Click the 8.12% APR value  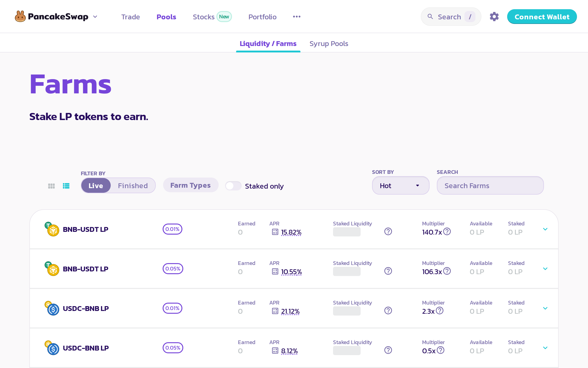pos(289,351)
